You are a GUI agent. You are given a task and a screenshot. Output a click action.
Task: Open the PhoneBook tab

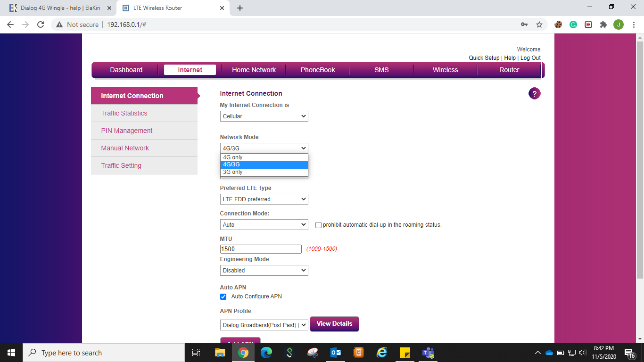click(318, 70)
